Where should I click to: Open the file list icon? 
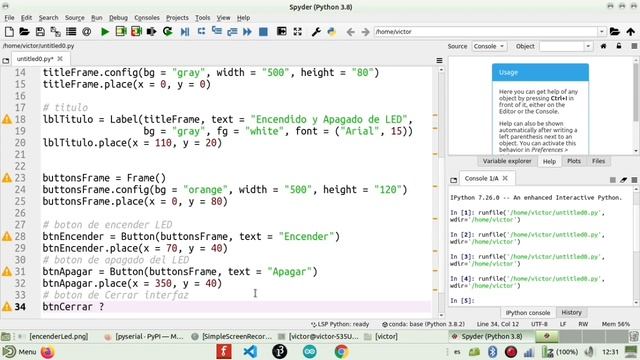[x=71, y=31]
